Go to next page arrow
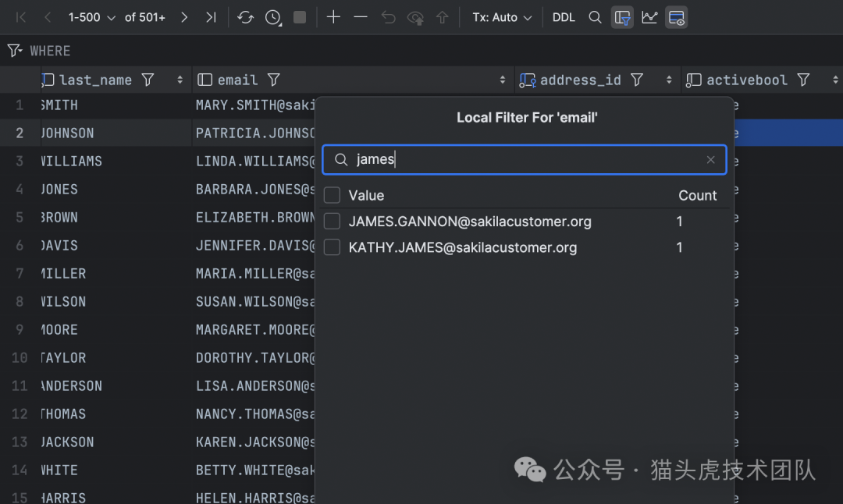This screenshot has width=843, height=504. click(184, 17)
